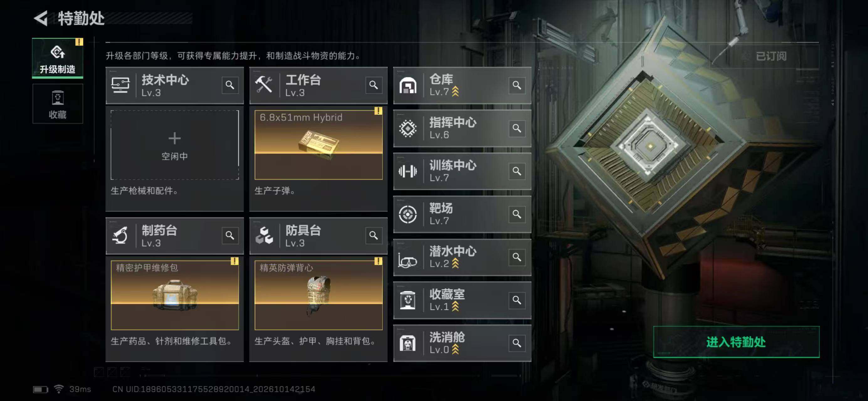This screenshot has width=868, height=401.
Task: Inspect 洗消舱 using the magnifier icon
Action: [517, 343]
